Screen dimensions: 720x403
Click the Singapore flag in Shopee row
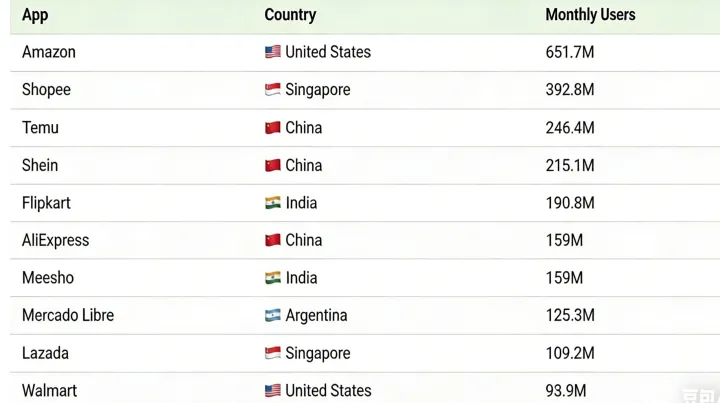tap(273, 90)
